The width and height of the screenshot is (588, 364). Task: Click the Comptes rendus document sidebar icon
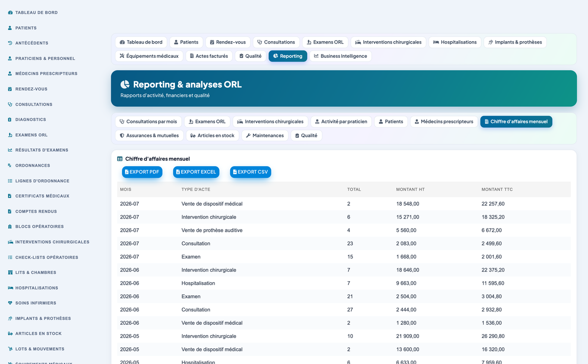pyautogui.click(x=10, y=212)
